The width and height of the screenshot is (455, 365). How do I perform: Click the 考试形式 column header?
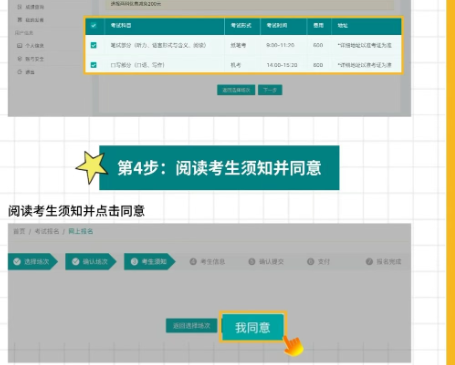(241, 25)
